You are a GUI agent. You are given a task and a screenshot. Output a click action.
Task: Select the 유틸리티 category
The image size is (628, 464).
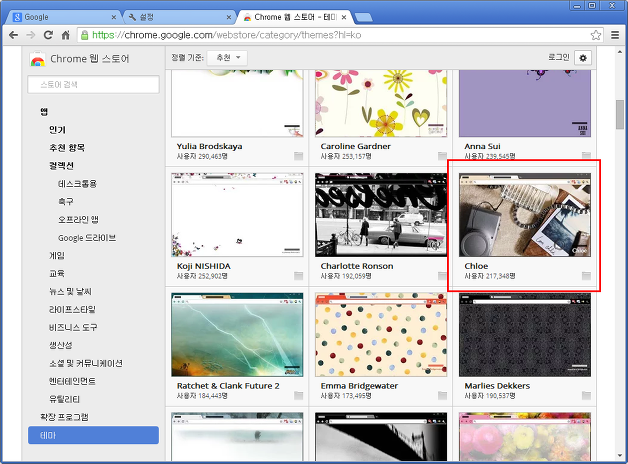pos(64,399)
